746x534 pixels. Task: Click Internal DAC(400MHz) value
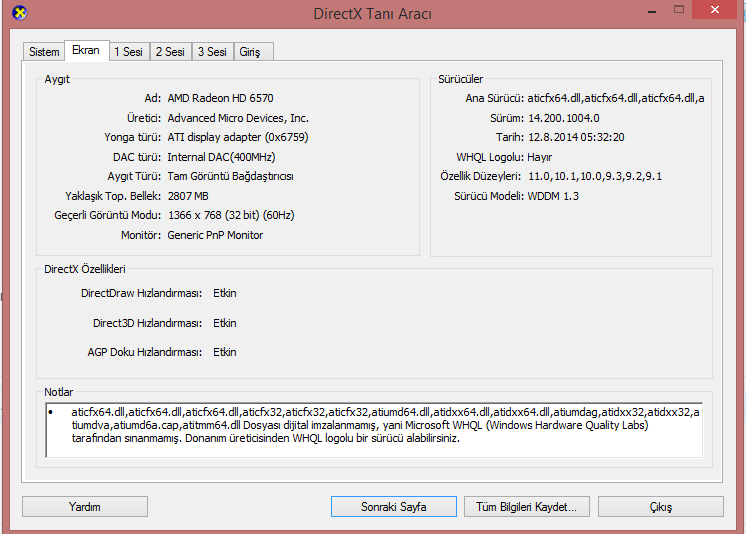221,157
